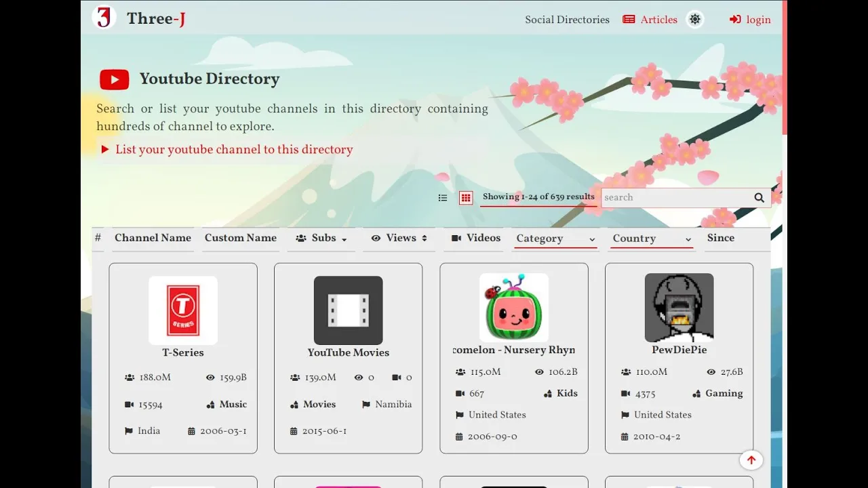The height and width of the screenshot is (488, 868).
Task: Click PewDiePie Gaming category text
Action: 724,393
